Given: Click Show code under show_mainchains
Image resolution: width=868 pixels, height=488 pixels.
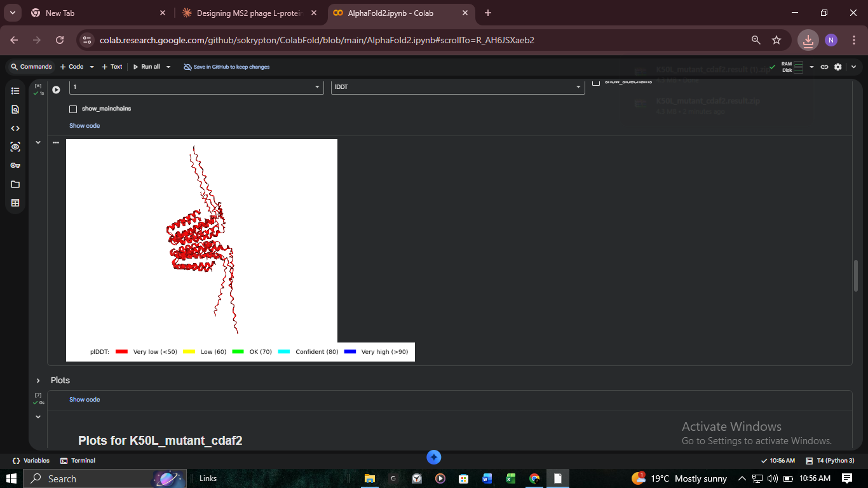Looking at the screenshot, I should coord(85,126).
